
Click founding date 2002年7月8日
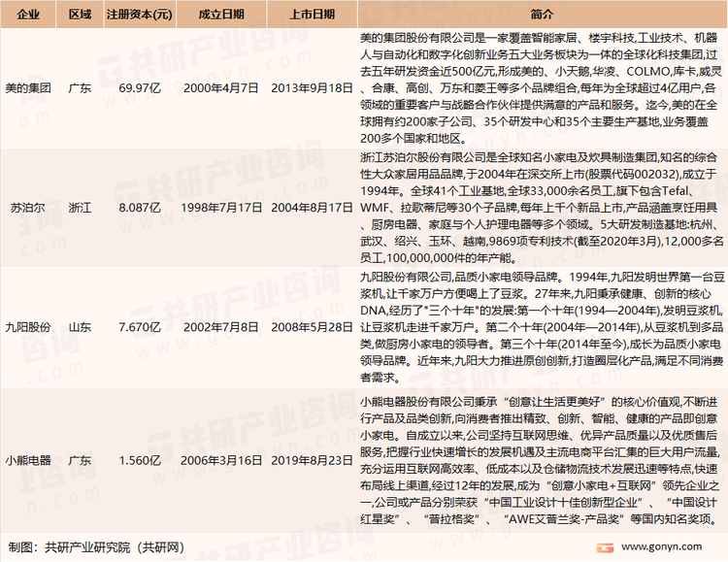pyautogui.click(x=221, y=327)
